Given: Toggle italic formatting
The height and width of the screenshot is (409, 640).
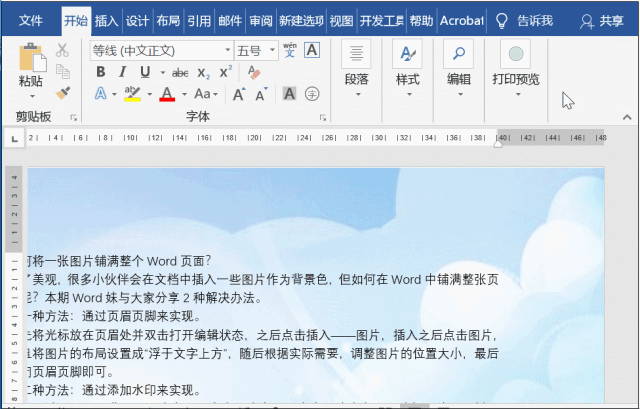Looking at the screenshot, I should click(x=122, y=72).
